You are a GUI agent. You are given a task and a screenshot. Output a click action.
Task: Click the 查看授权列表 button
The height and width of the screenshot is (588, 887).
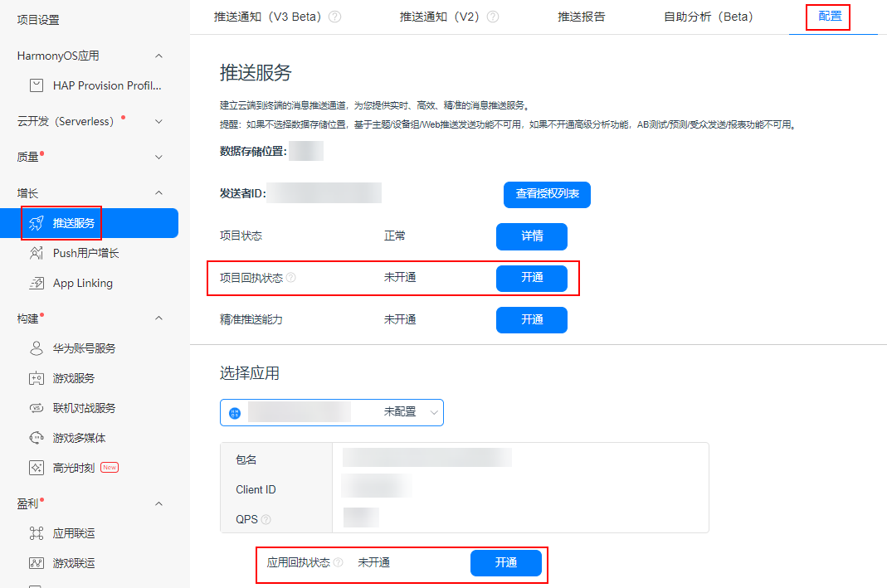click(547, 194)
